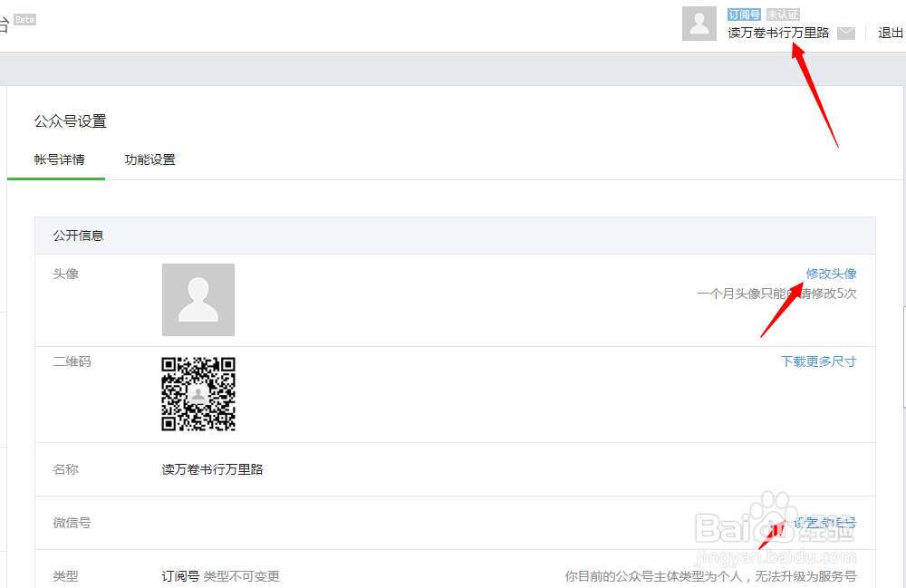Click the 名称 value 读万卷书行万里路
The width and height of the screenshot is (906, 588).
[212, 469]
